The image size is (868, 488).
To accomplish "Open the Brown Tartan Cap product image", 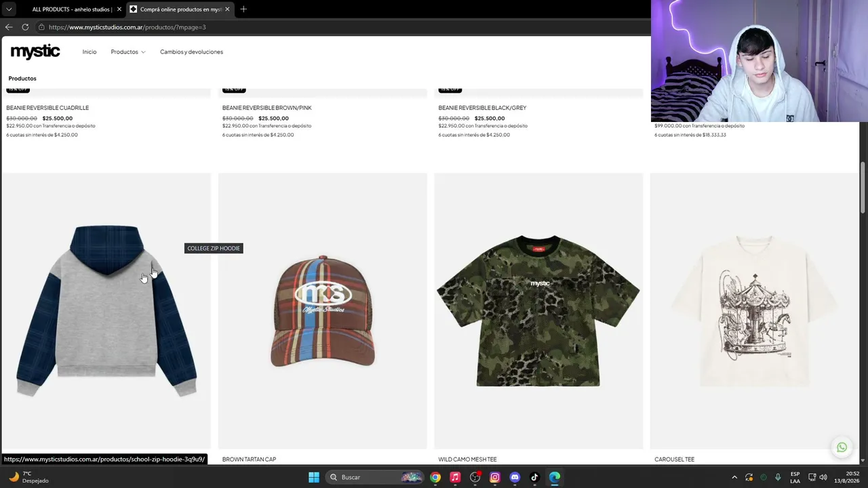I will pos(323,310).
